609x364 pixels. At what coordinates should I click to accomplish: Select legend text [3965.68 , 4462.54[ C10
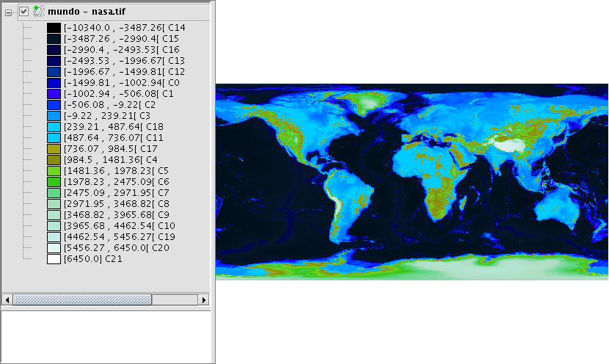pos(120,226)
